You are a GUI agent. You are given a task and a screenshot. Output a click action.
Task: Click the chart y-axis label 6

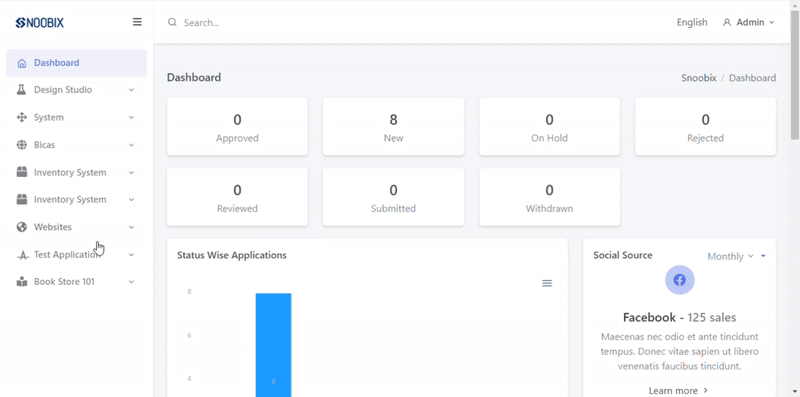pos(189,335)
